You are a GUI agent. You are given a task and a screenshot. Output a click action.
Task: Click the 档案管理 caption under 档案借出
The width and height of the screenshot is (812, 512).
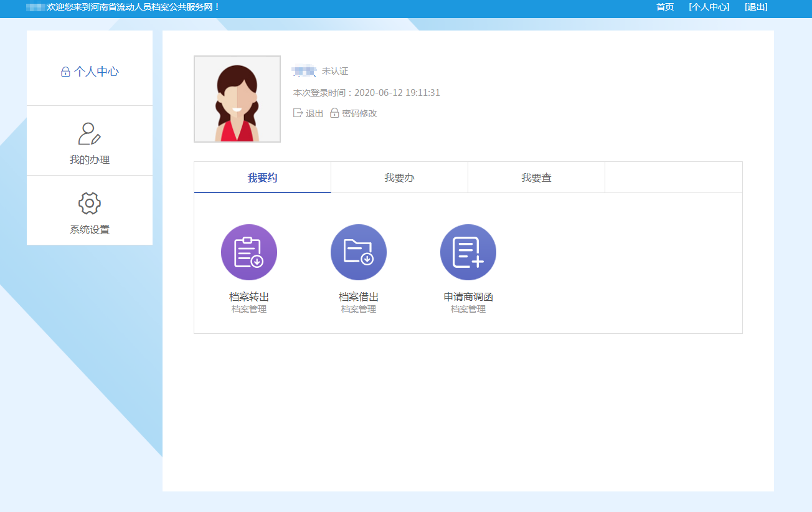point(359,309)
